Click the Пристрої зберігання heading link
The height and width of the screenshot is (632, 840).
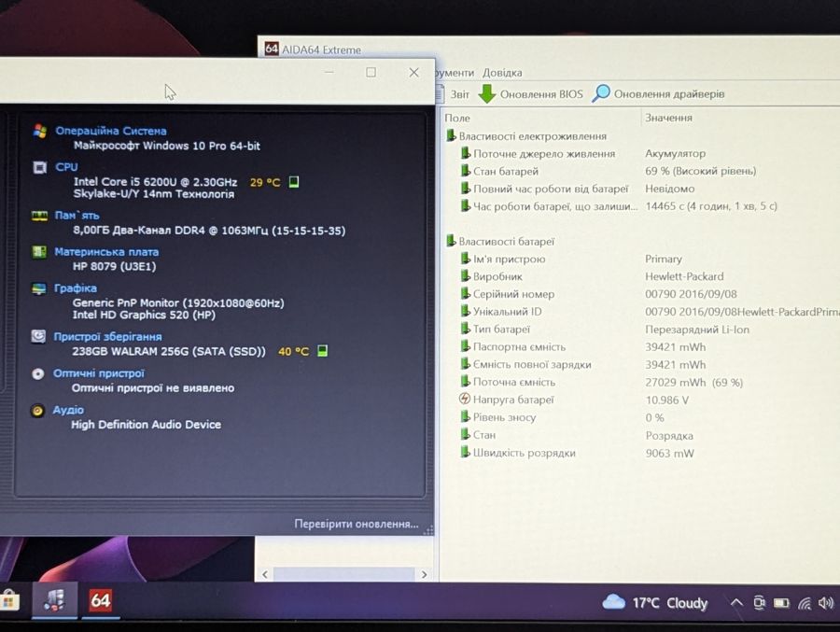[107, 337]
